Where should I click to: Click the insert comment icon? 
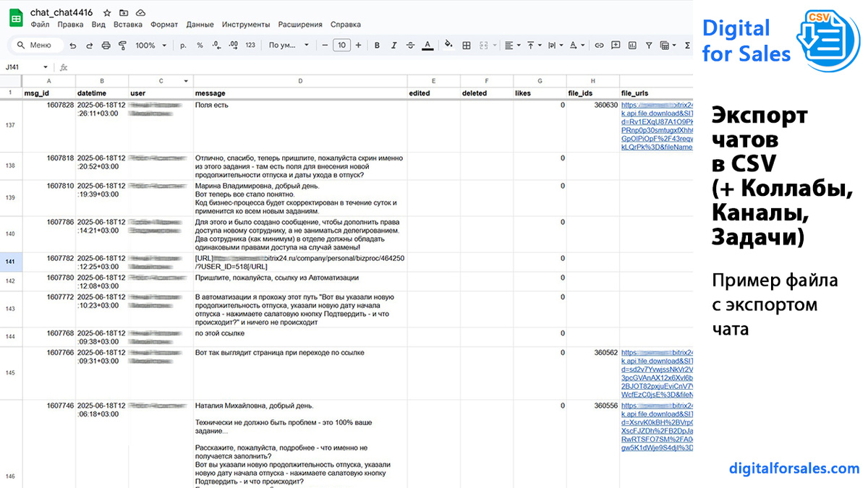pyautogui.click(x=616, y=46)
